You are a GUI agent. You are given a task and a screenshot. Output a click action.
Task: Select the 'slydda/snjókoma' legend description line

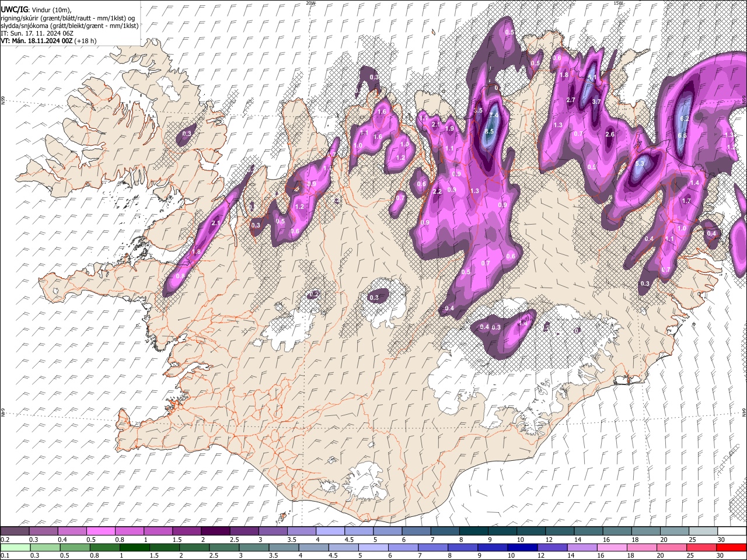coord(69,26)
